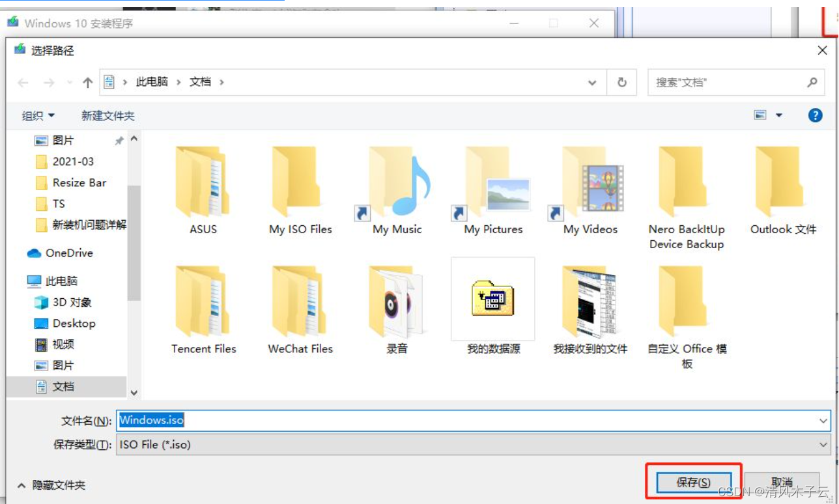Viewport: 839px width, 504px height.
Task: Select the Outlook 文件 folder
Action: [x=783, y=190]
